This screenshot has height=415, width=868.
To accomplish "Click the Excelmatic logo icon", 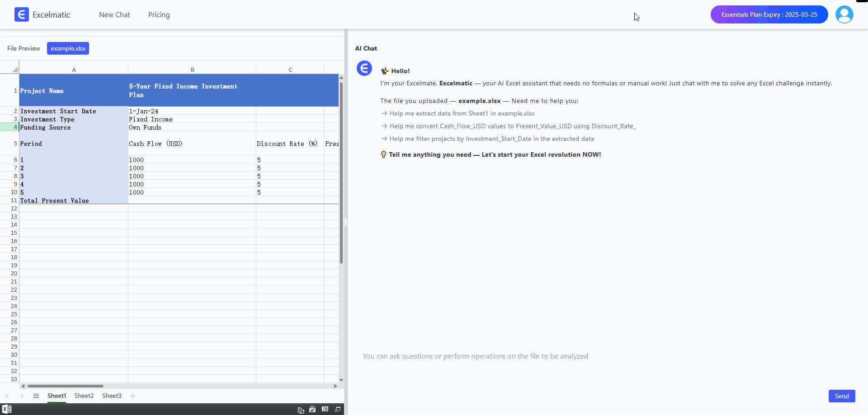I will (x=21, y=15).
